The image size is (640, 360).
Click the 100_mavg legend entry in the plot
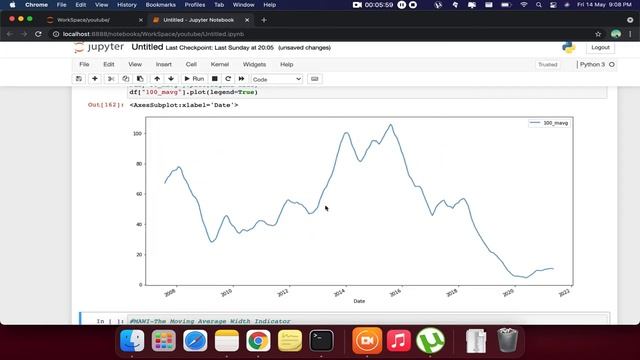point(549,123)
